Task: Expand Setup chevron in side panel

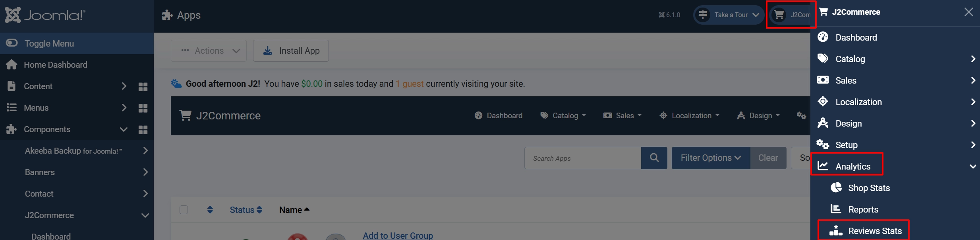Action: point(973,145)
